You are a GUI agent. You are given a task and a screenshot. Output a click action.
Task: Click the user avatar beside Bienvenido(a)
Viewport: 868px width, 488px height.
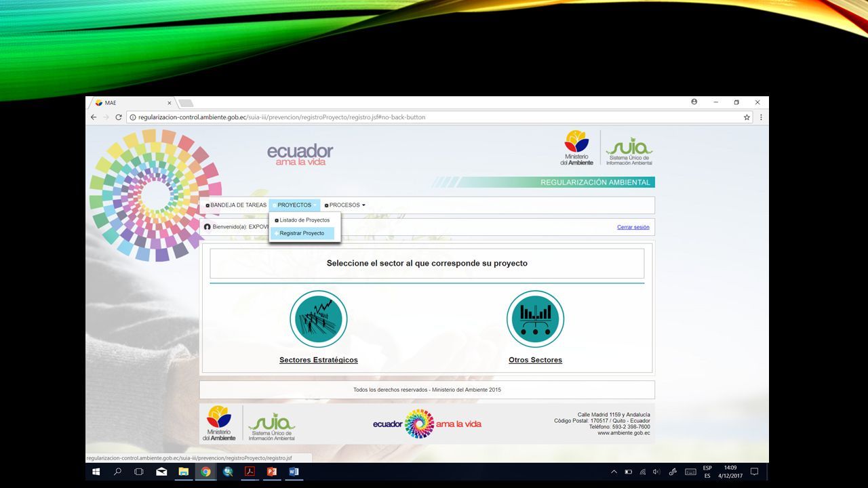pos(208,226)
